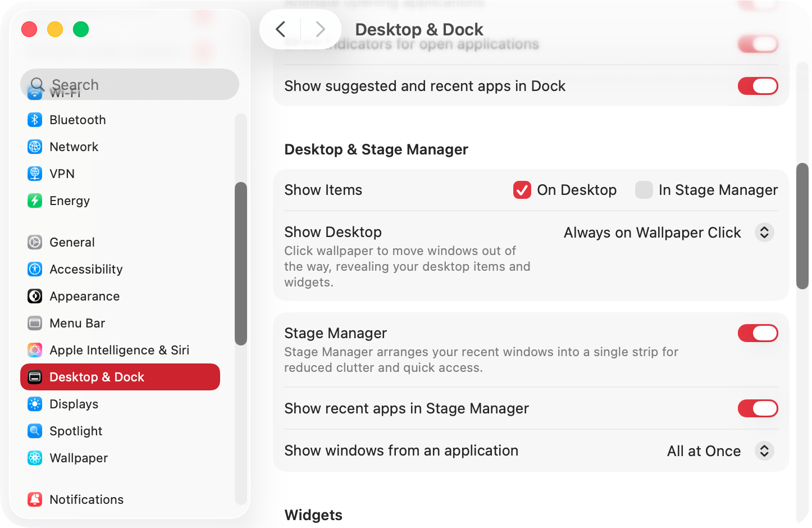Open Notifications settings
Viewport: 812px width, 528px height.
pyautogui.click(x=35, y=499)
